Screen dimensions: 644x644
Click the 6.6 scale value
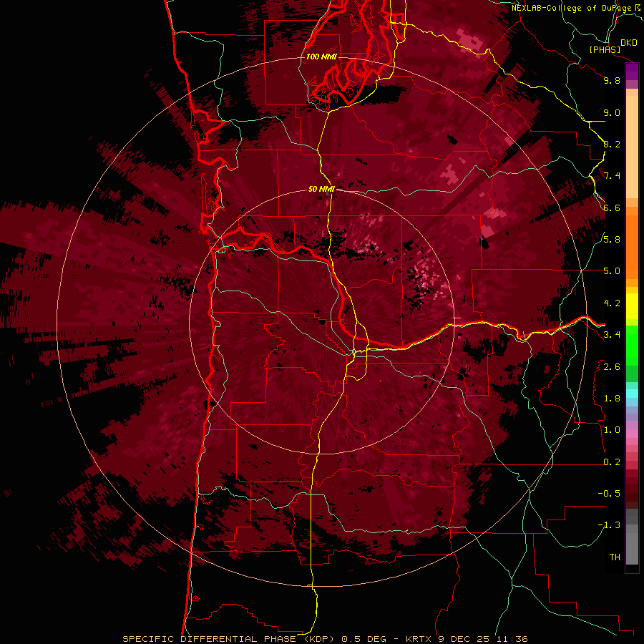[x=612, y=208]
